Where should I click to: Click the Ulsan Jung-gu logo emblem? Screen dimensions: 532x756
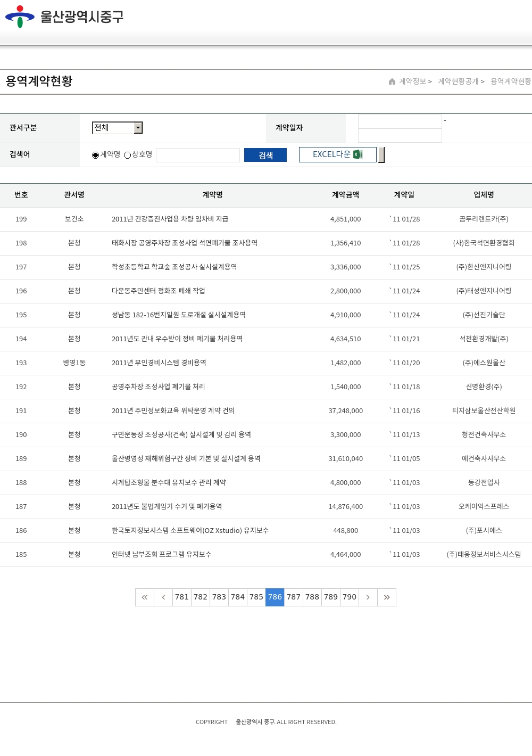(20, 17)
